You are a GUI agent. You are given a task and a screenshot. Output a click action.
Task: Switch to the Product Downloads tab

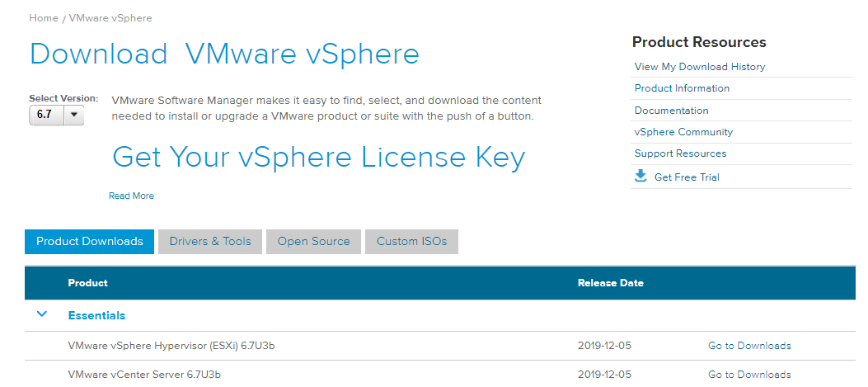(90, 242)
